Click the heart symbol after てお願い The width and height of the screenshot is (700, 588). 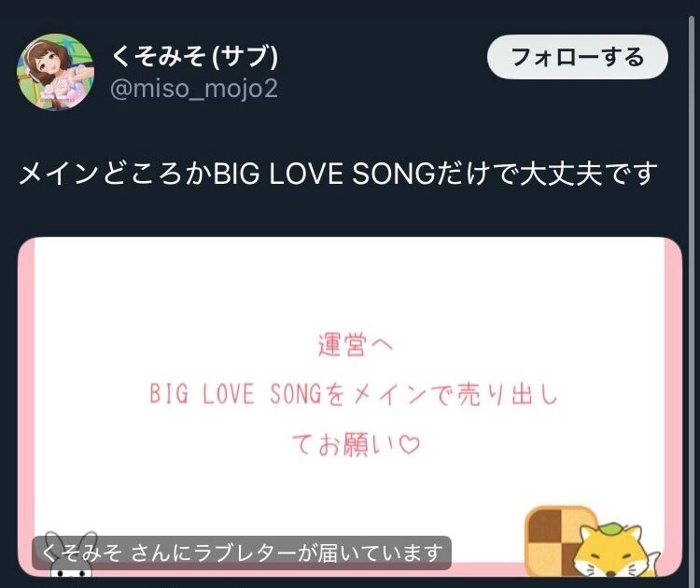click(409, 444)
